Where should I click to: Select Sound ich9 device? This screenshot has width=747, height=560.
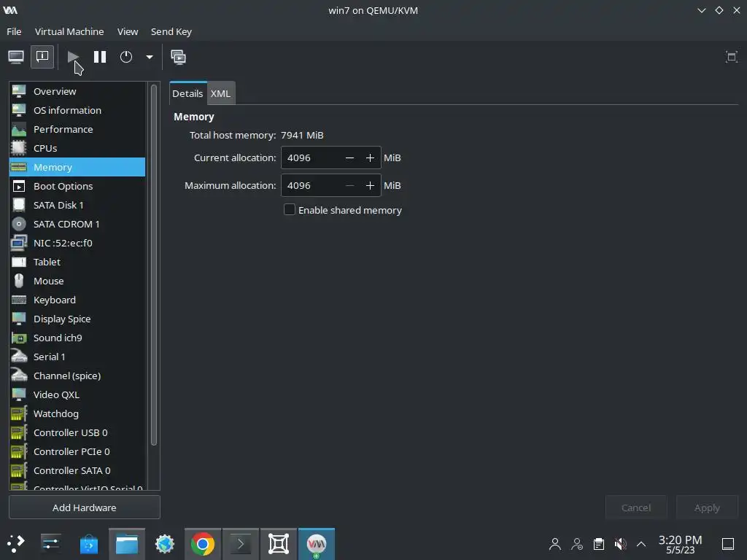(77, 338)
